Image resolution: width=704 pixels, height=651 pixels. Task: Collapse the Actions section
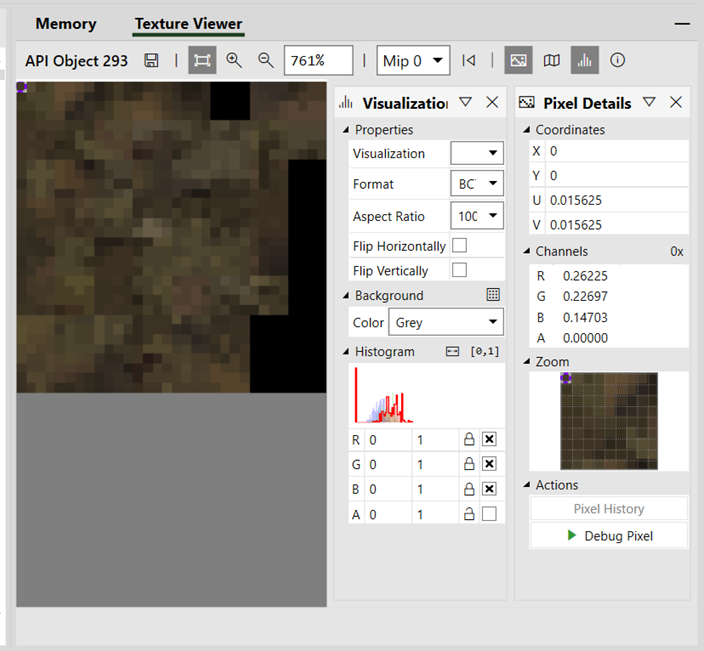527,485
